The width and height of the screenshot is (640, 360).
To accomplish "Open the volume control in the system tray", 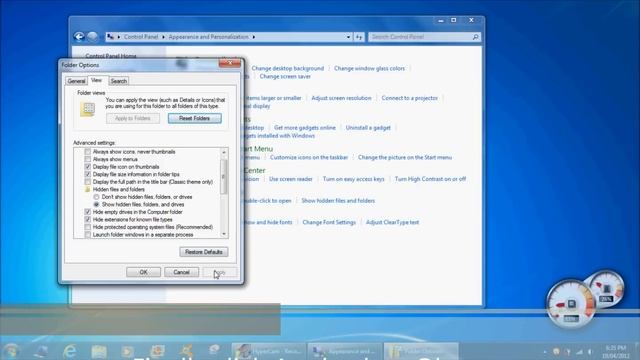I will click(x=590, y=351).
